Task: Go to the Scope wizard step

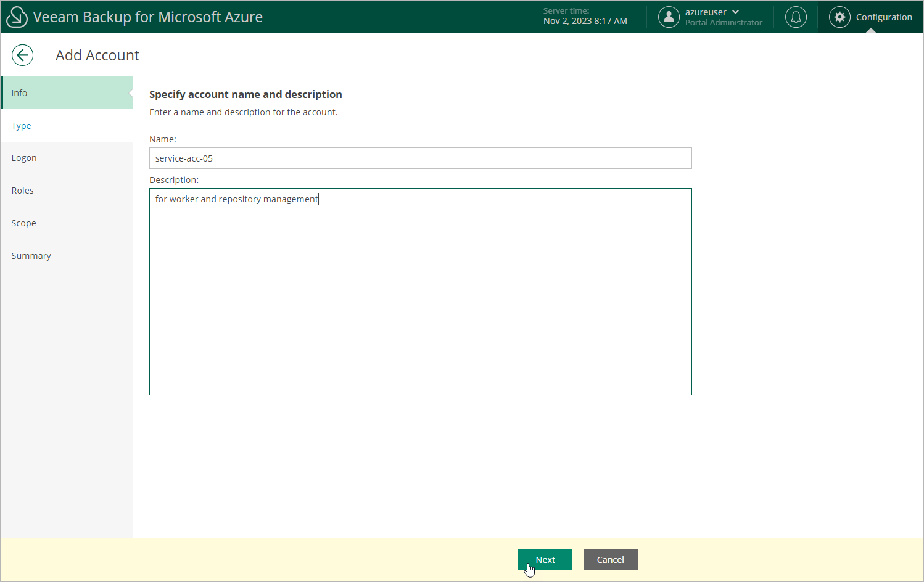Action: pos(67,223)
